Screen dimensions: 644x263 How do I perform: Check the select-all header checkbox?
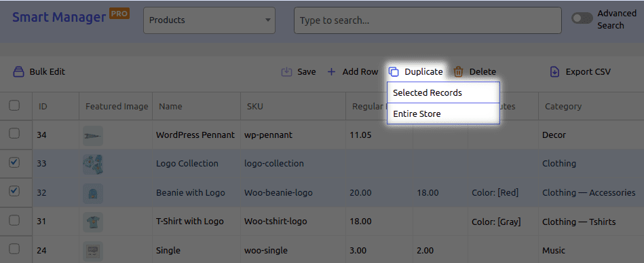14,106
